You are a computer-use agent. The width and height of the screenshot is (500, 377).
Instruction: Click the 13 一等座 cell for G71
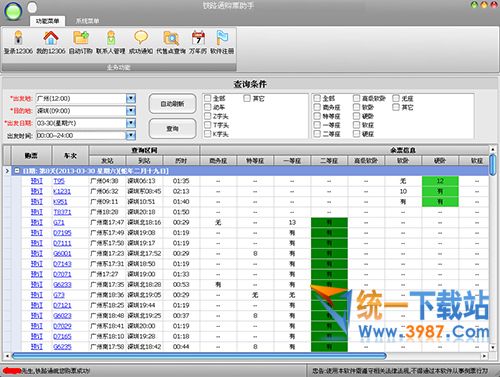click(x=292, y=222)
